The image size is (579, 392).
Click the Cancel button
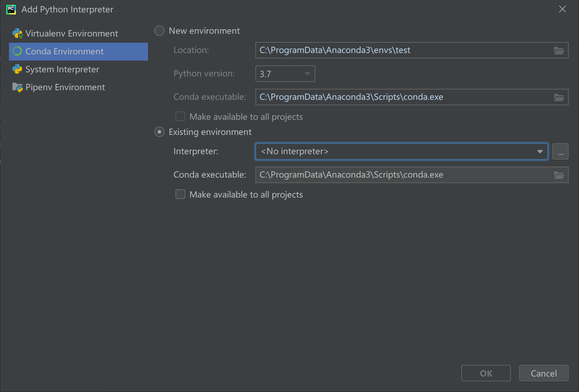tap(544, 373)
